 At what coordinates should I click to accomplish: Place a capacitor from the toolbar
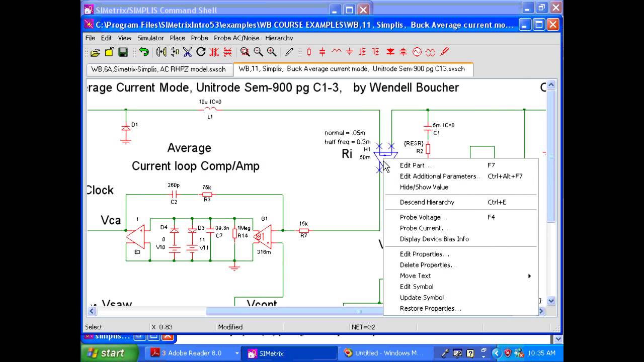click(x=322, y=52)
